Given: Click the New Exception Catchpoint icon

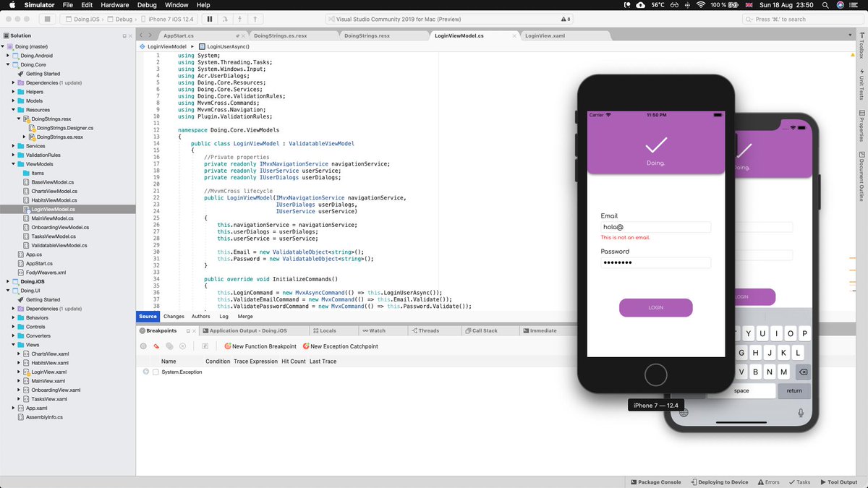Looking at the screenshot, I should 306,346.
